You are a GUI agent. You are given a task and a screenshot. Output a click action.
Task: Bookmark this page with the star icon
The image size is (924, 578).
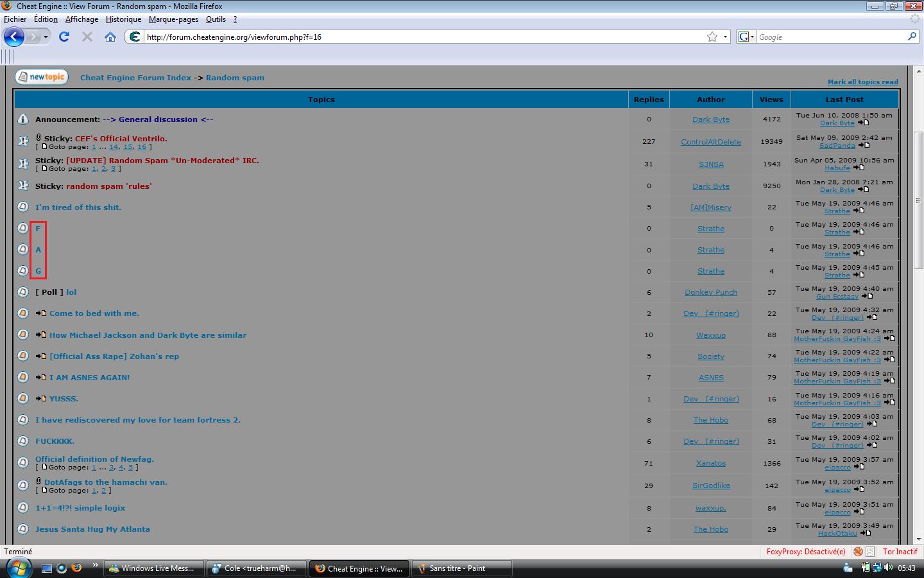point(712,37)
